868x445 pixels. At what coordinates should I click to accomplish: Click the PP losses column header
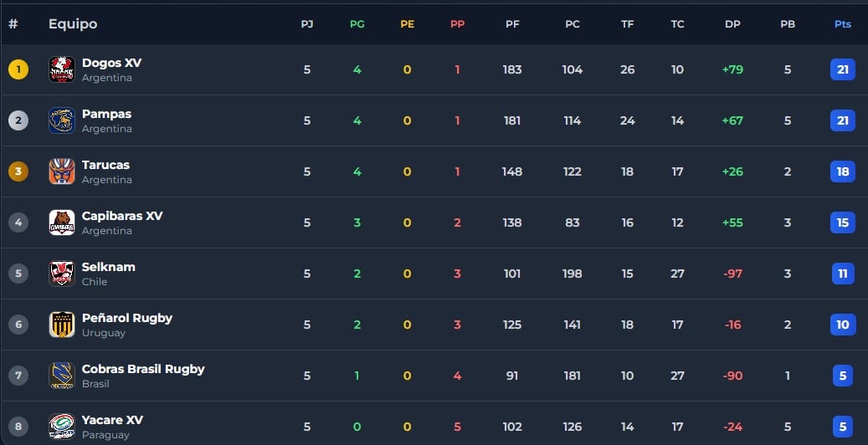(457, 24)
